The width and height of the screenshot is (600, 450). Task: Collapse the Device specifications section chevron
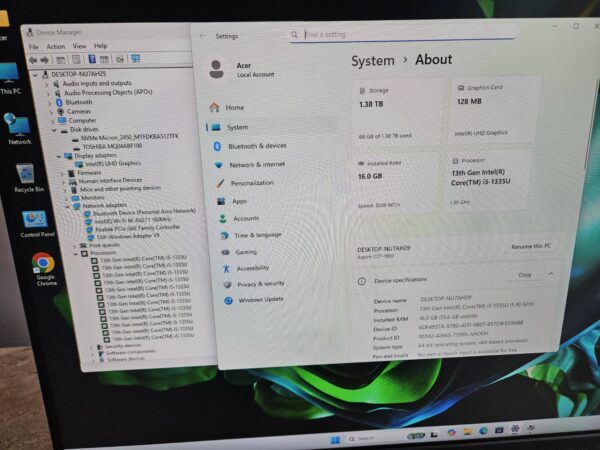[551, 274]
